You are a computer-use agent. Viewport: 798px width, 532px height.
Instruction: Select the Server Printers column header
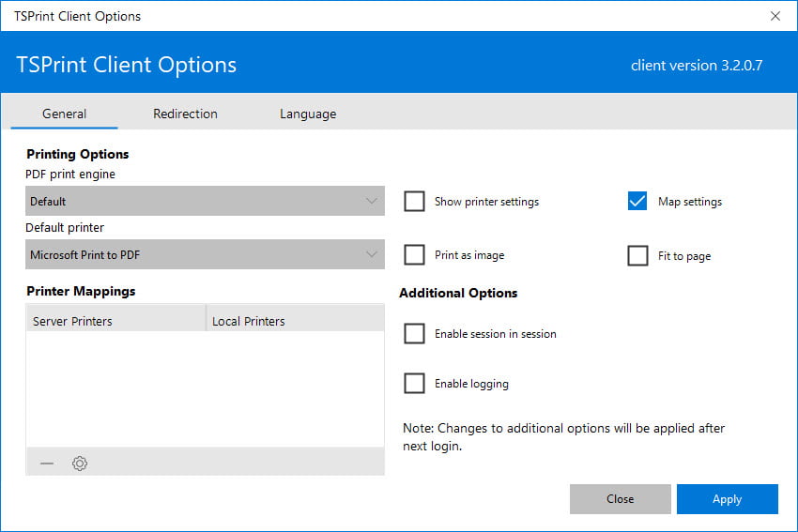pyautogui.click(x=116, y=318)
